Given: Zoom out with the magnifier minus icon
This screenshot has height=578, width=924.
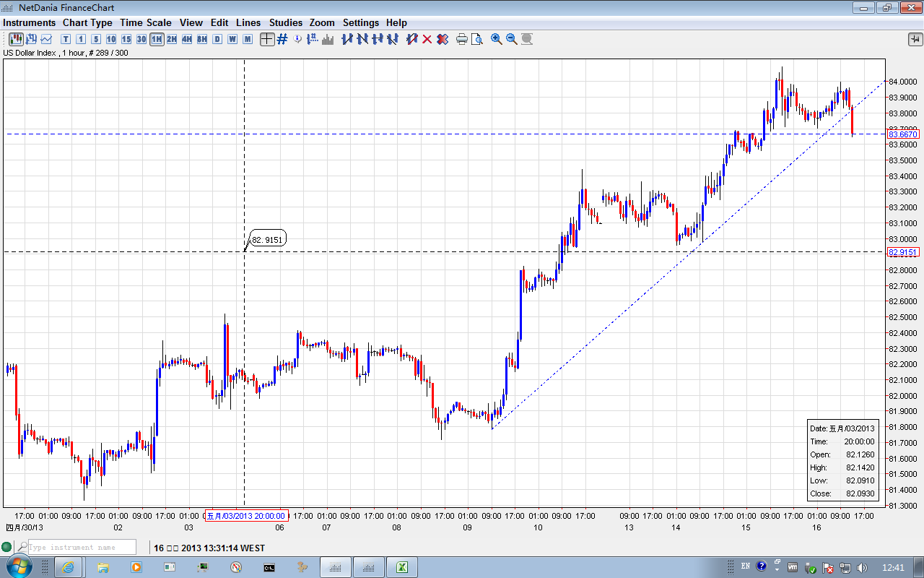Looking at the screenshot, I should point(512,39).
